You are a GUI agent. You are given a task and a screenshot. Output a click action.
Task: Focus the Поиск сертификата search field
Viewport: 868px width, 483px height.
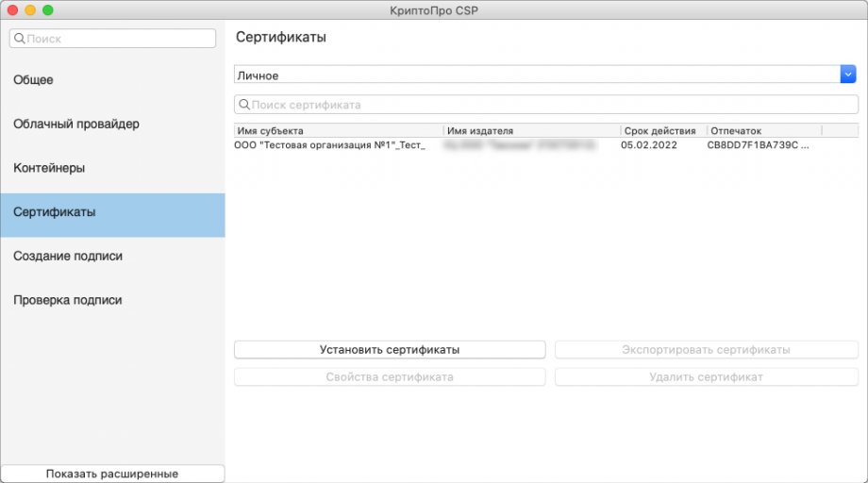point(545,105)
